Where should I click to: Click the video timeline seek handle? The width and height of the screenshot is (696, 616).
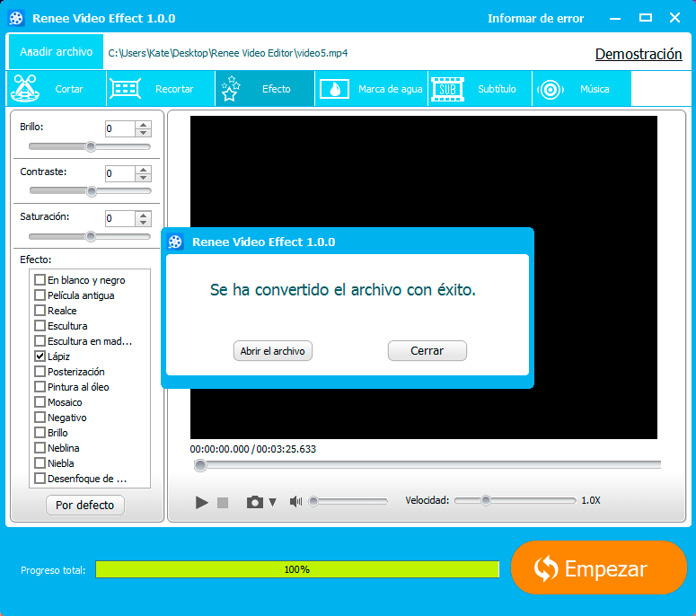click(x=200, y=465)
